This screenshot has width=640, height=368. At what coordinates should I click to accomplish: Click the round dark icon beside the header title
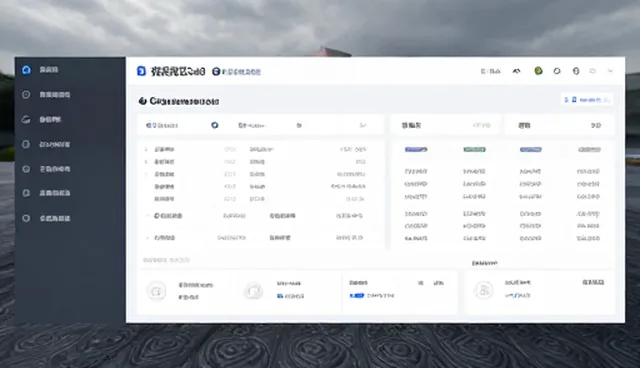pos(216,72)
